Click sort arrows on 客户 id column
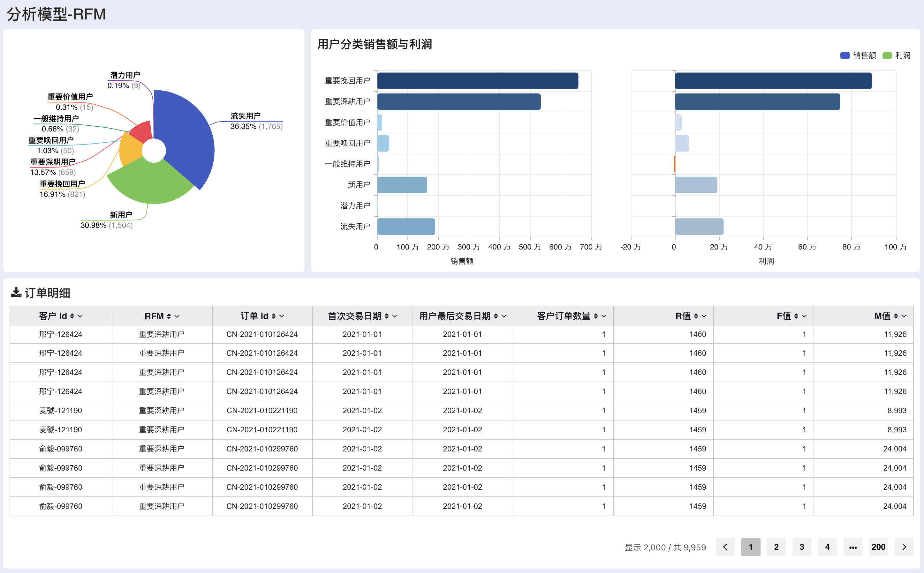924x573 pixels. pos(72,316)
